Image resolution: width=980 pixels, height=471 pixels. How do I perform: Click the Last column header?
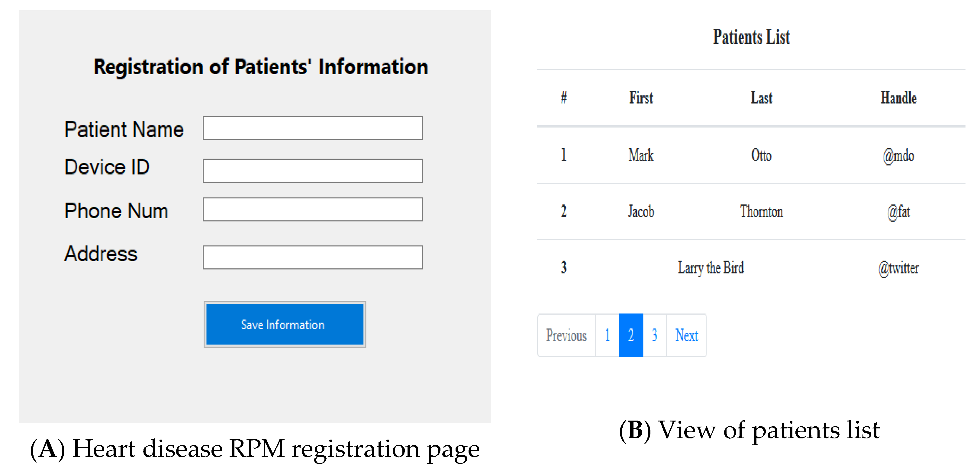point(761,98)
